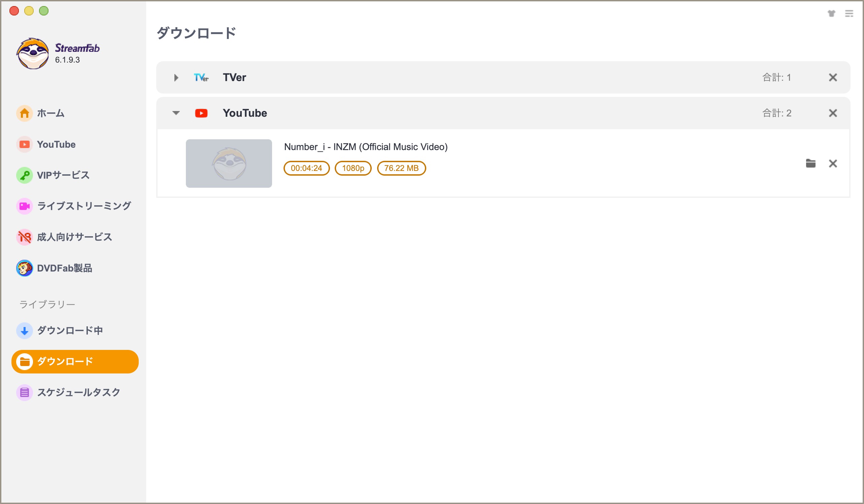Expand the TVer download group
This screenshot has height=504, width=864.
pyautogui.click(x=176, y=77)
